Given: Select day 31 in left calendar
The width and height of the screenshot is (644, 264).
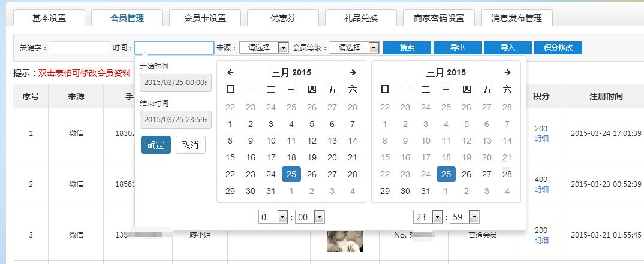Looking at the screenshot, I should pos(271,191).
